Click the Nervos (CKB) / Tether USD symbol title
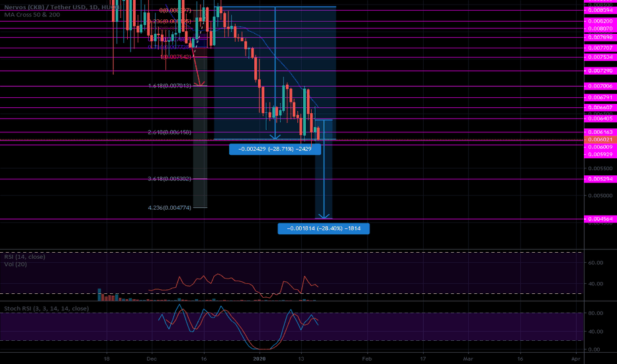 62,7
